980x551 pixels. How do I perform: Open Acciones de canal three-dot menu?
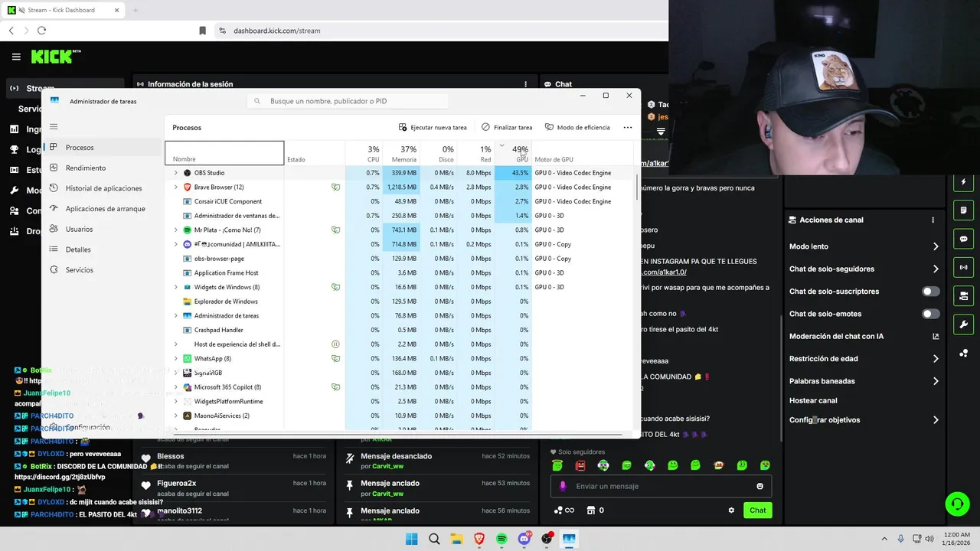[933, 220]
